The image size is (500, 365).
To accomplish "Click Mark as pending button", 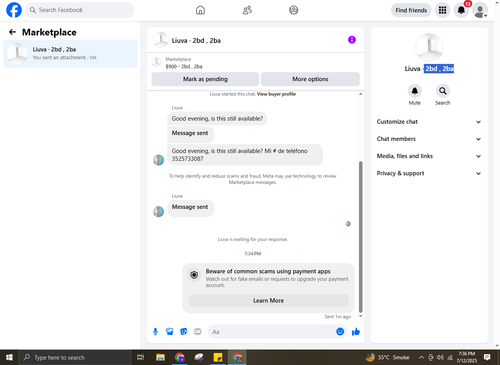I will tap(205, 79).
